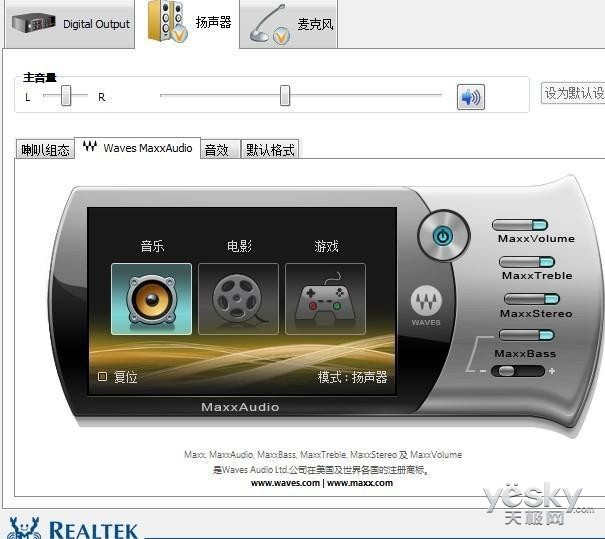The width and height of the screenshot is (605, 539).
Task: Click the main volume slider handle
Action: pos(285,95)
